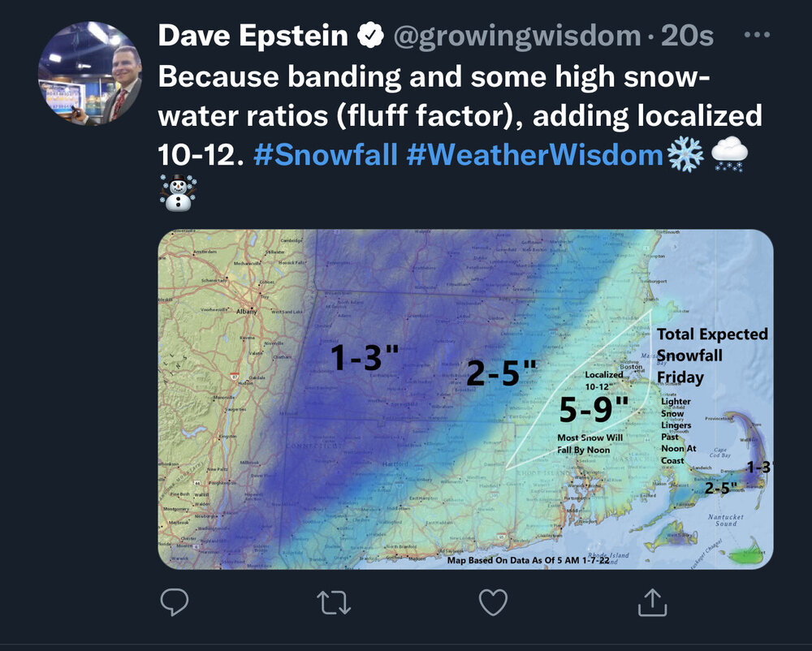Viewport: 812px width, 651px height.
Task: Open the #Snowfall hashtag
Action: click(x=326, y=155)
